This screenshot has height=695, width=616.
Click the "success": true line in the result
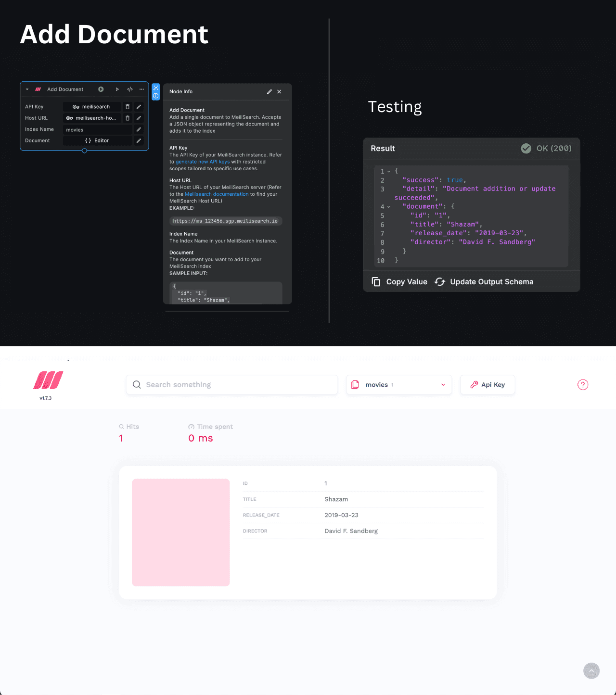coord(434,180)
